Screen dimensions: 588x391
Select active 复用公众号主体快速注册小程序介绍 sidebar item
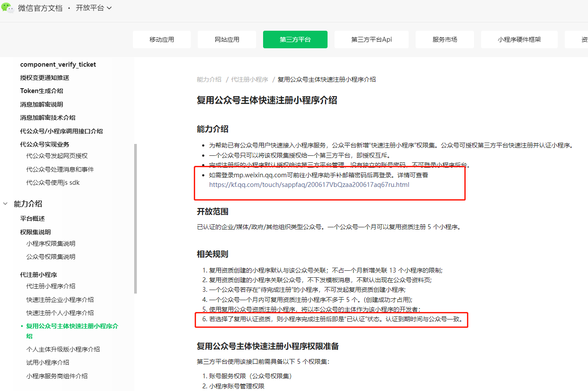click(x=72, y=331)
